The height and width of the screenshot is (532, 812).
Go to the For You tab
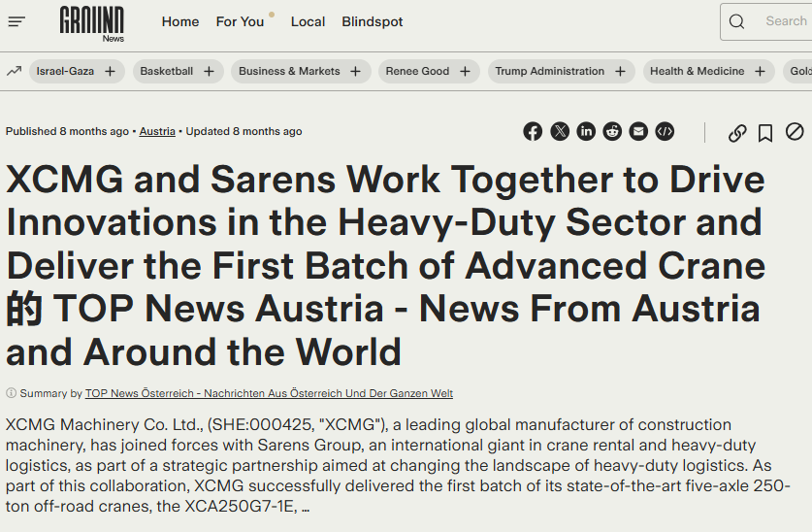[240, 21]
